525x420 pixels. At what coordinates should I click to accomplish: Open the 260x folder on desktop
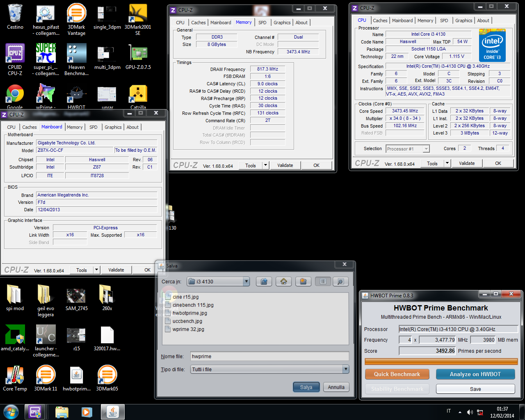click(107, 298)
